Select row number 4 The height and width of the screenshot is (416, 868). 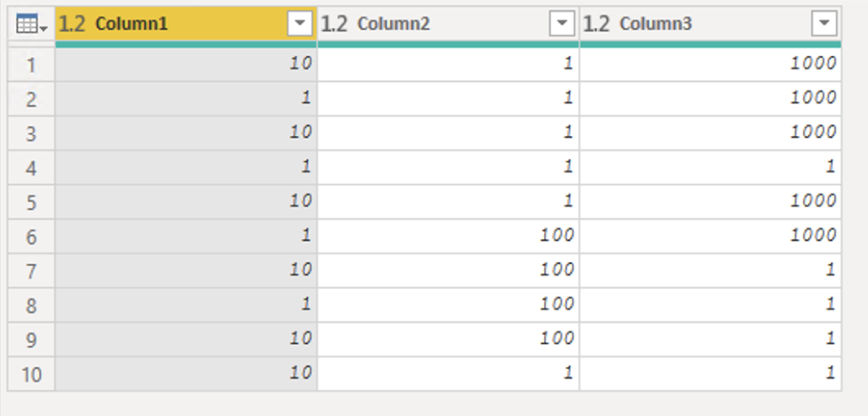point(31,167)
